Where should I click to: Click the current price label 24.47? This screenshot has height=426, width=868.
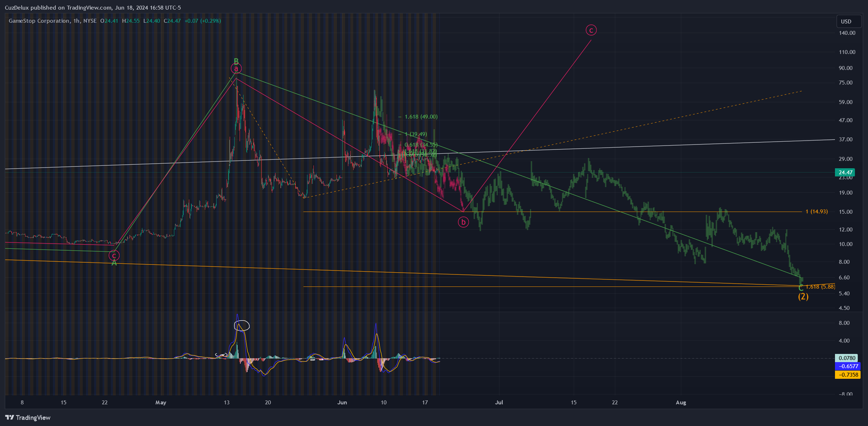coord(845,173)
